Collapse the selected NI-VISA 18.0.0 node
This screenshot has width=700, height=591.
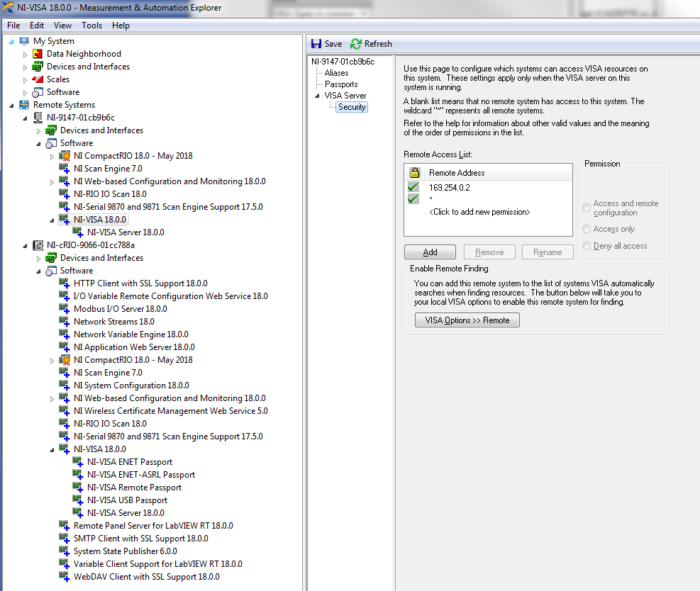pos(52,220)
